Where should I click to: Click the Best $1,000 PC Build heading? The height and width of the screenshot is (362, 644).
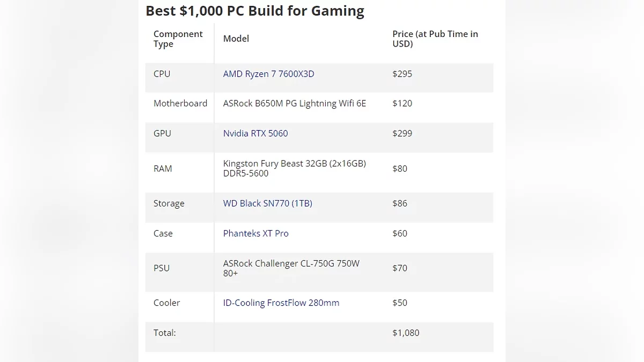[x=255, y=11]
